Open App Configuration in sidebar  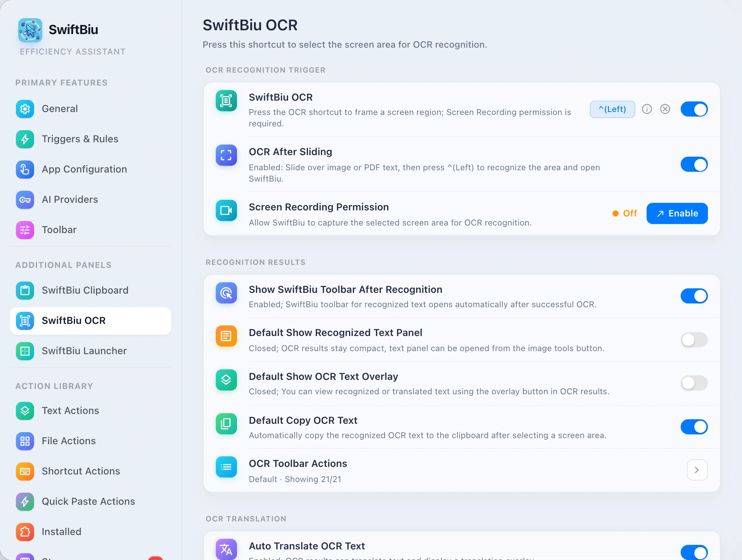click(90, 170)
